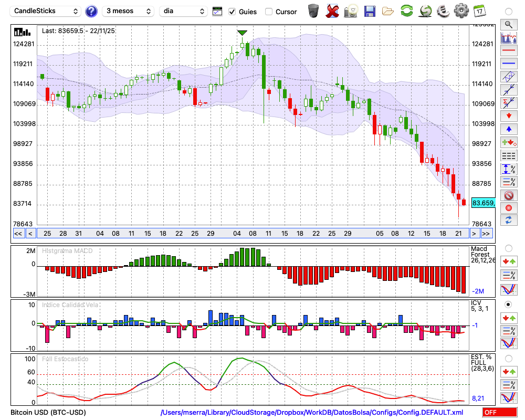Click the timeline date scrollbar

[252, 234]
